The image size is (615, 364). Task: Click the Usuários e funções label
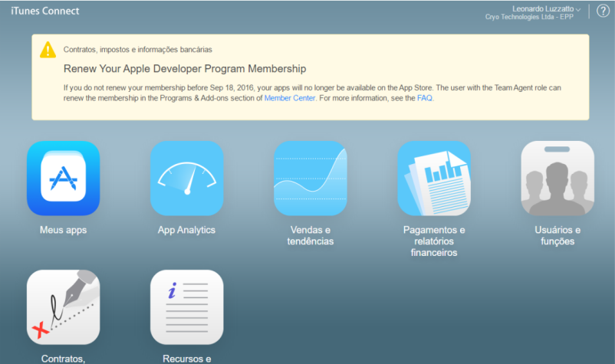coord(557,235)
